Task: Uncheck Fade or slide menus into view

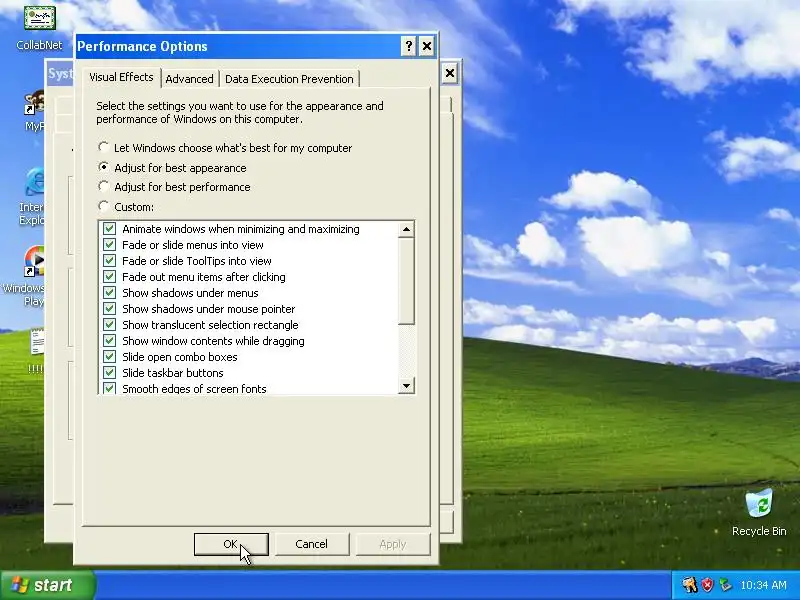Action: pyautogui.click(x=109, y=244)
